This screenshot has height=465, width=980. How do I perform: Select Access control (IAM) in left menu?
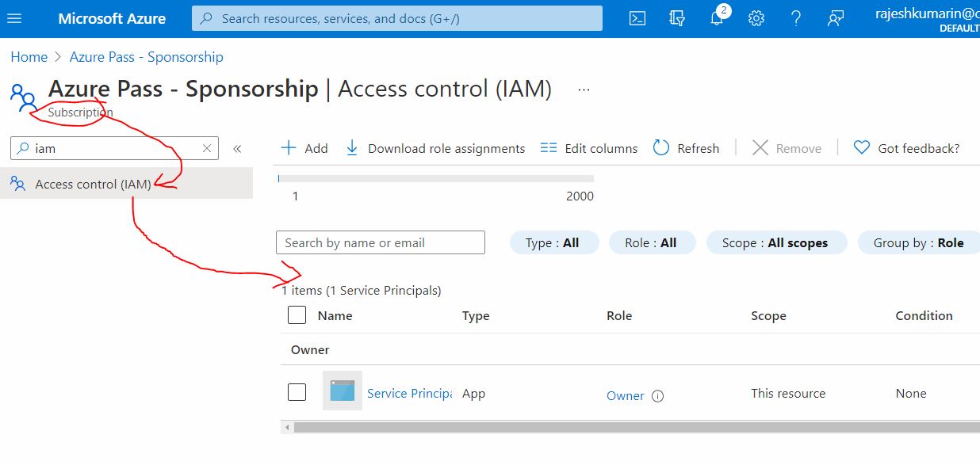point(126,184)
